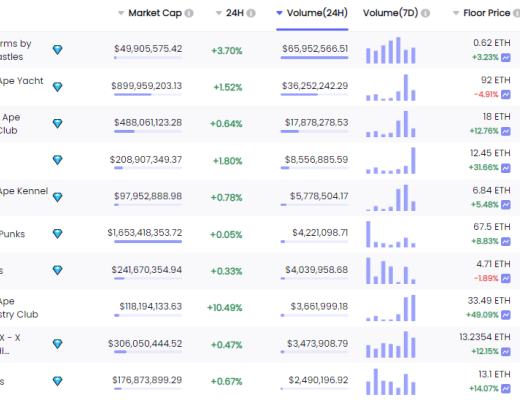This screenshot has width=520, height=400.
Task: Open 24H info tooltip icon
Action: tap(251, 13)
